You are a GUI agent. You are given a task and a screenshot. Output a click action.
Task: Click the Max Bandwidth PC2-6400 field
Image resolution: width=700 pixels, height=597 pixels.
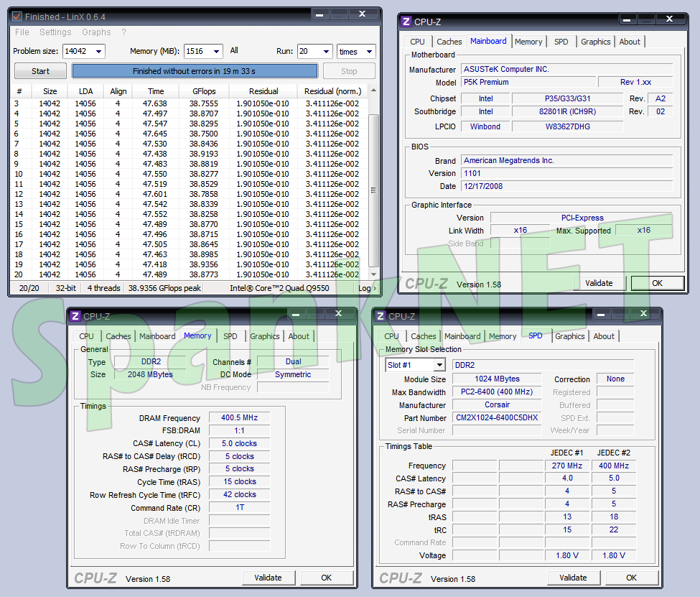coord(497,392)
